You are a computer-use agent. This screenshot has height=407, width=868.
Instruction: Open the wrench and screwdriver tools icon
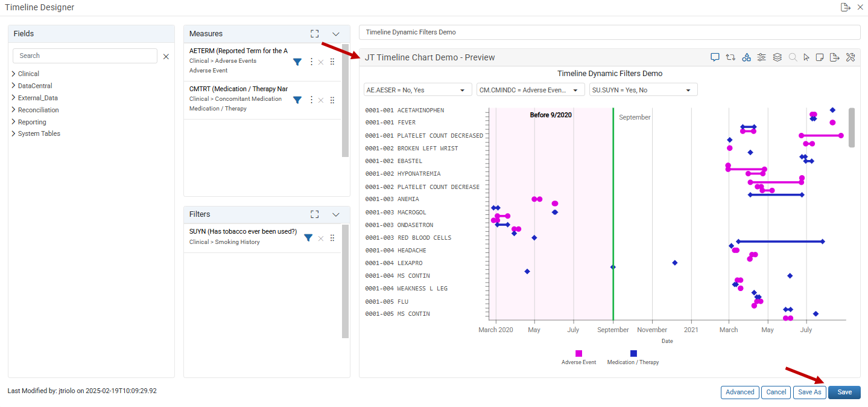pyautogui.click(x=851, y=57)
